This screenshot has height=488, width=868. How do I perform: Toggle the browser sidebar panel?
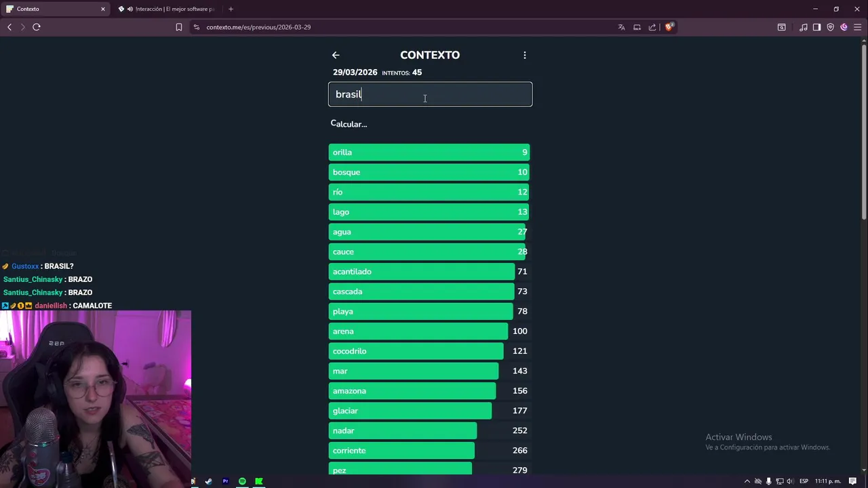(816, 27)
